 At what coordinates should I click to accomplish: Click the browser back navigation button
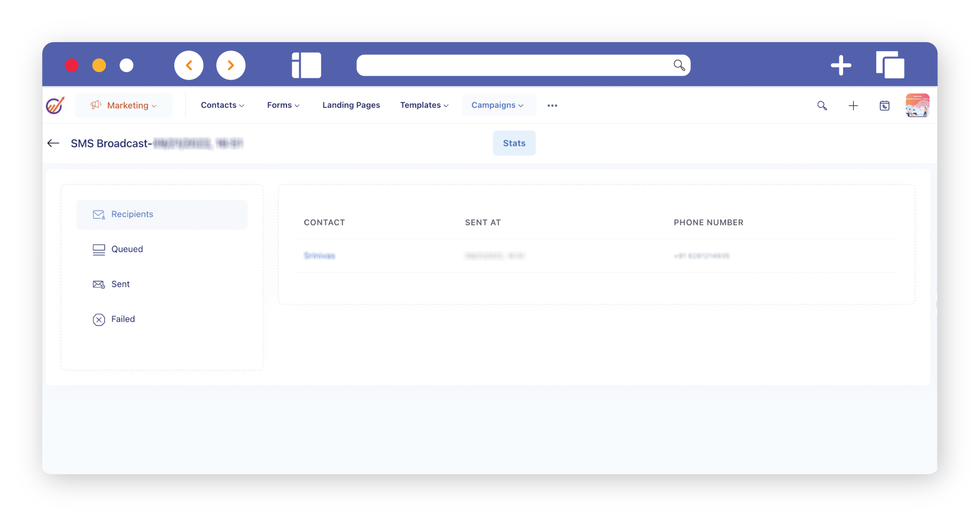[189, 65]
